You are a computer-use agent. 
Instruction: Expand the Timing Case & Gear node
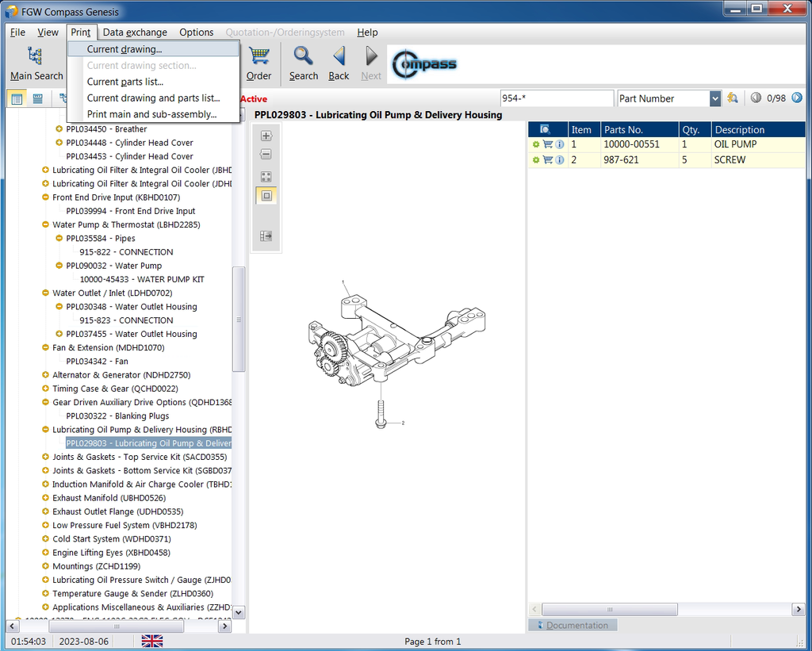[x=45, y=389]
